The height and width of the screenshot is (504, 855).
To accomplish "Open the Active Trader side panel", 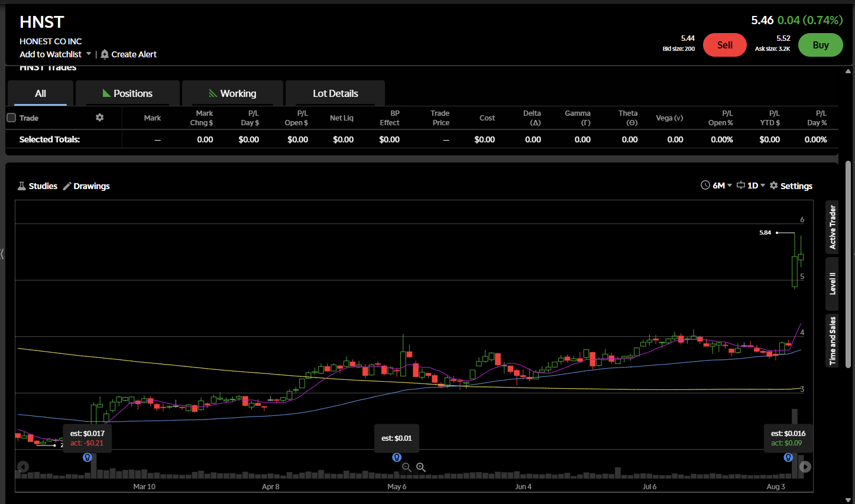I will click(832, 227).
